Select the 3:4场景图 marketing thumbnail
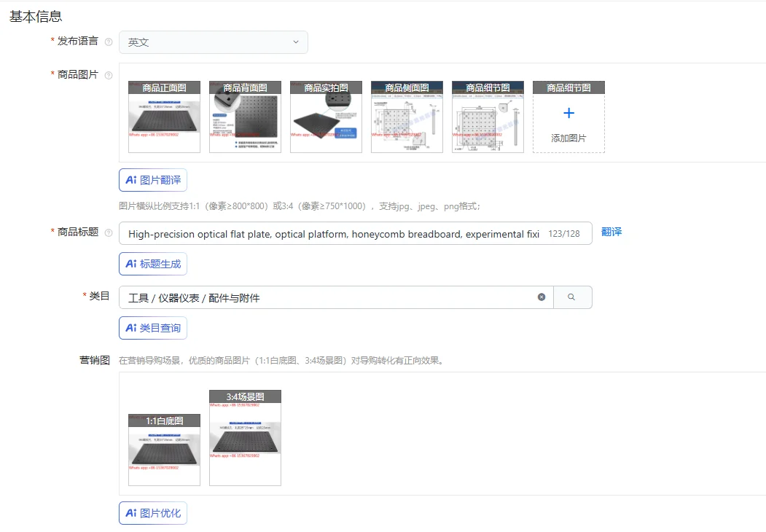The height and width of the screenshot is (532, 766). 245,438
